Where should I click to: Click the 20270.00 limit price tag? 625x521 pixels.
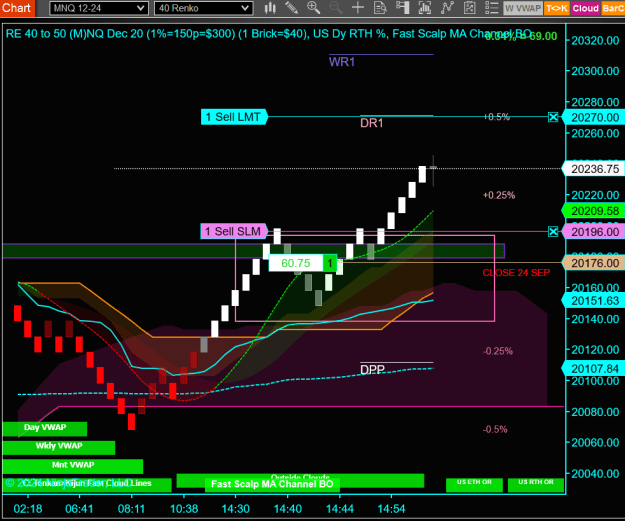click(x=594, y=118)
